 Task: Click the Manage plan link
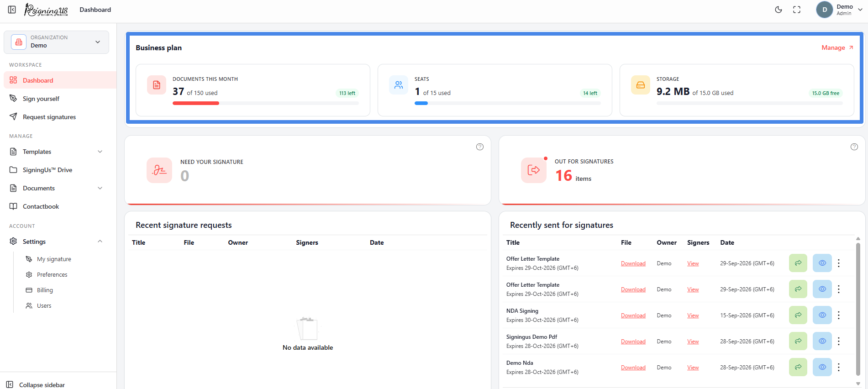pyautogui.click(x=837, y=47)
